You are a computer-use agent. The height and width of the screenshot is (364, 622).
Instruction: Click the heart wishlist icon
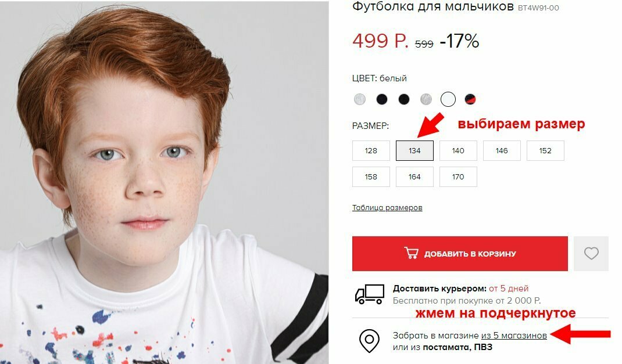click(591, 254)
